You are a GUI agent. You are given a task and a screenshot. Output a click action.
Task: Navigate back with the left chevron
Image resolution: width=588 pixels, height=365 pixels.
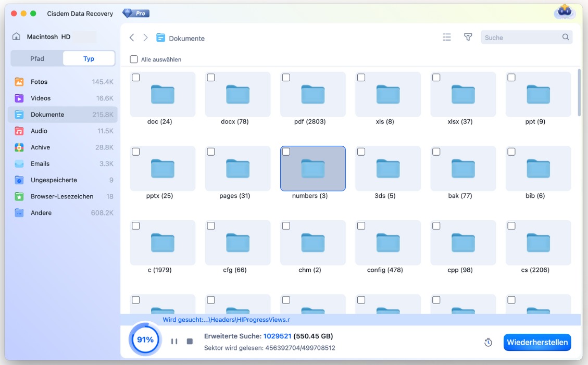pyautogui.click(x=131, y=37)
